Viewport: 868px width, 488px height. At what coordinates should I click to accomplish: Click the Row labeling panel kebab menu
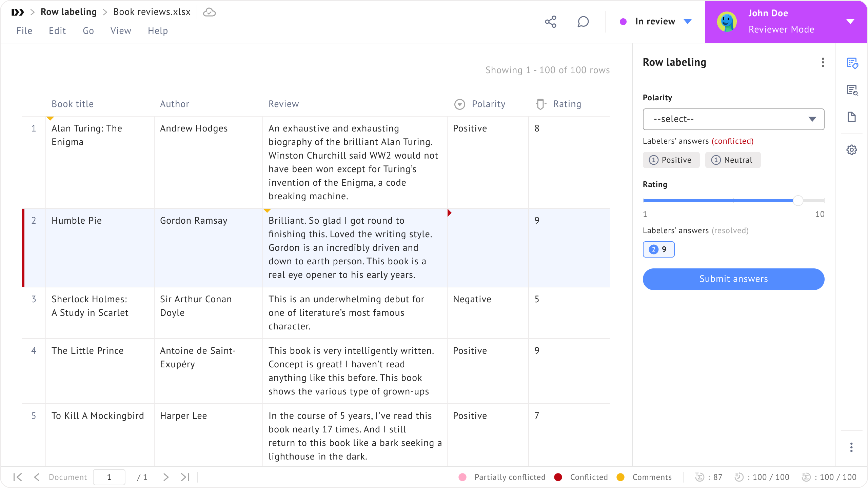(x=823, y=62)
